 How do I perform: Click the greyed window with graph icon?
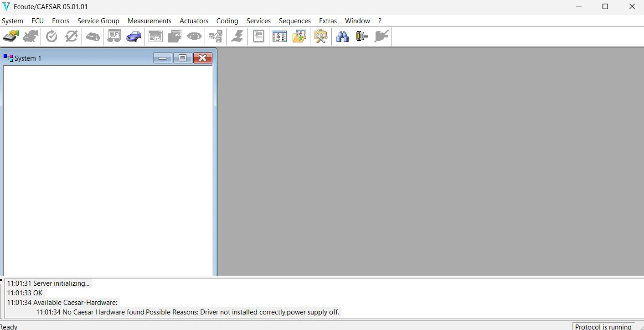[x=155, y=37]
